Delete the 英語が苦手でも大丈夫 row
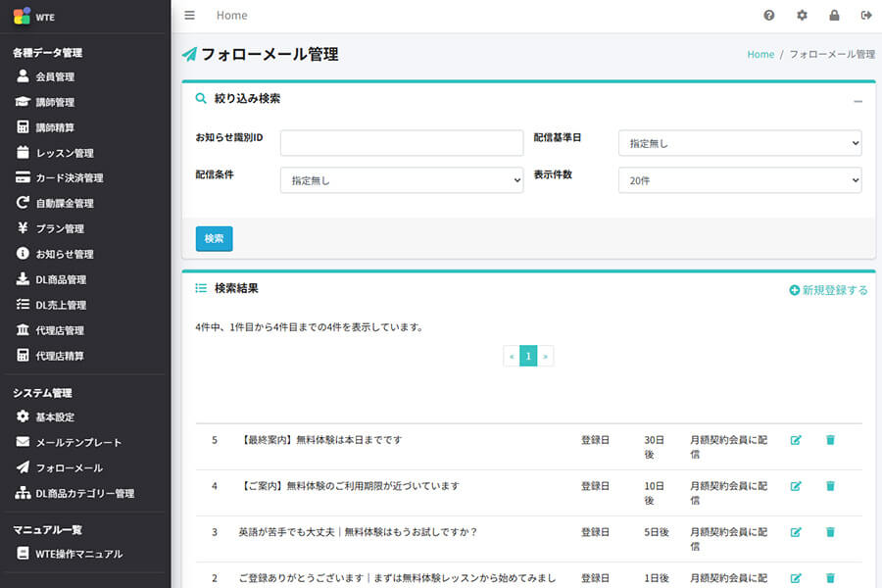 click(830, 532)
